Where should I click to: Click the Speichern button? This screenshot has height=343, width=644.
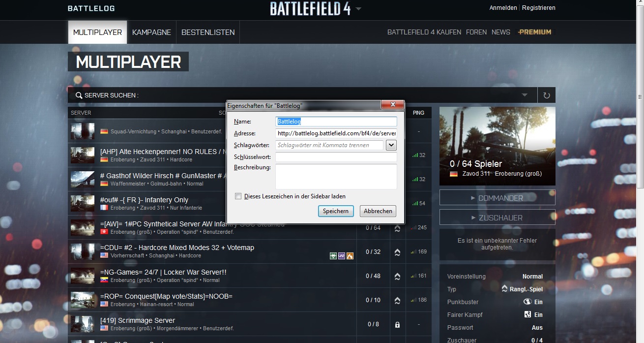click(x=336, y=211)
